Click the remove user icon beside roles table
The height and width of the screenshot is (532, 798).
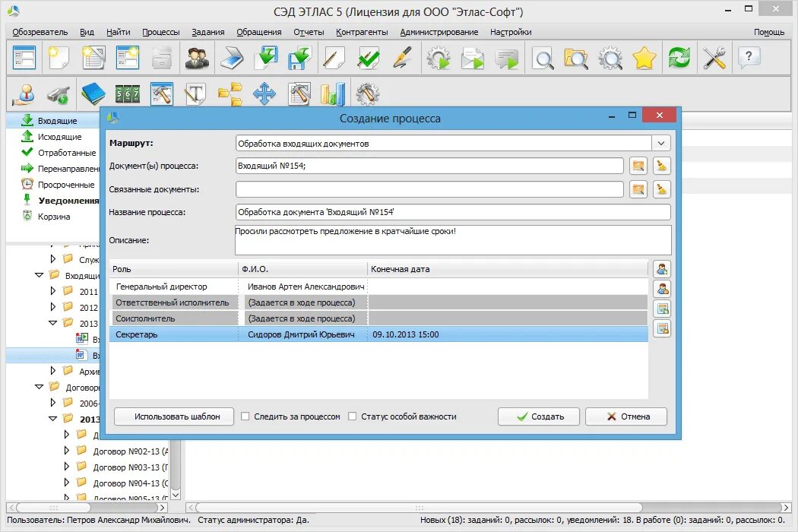tap(662, 289)
